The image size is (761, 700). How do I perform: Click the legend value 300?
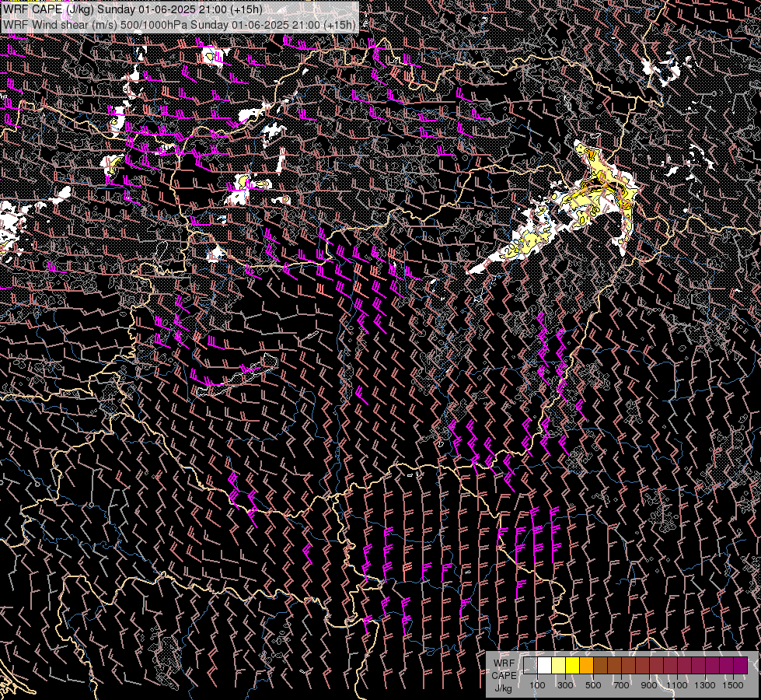coord(565,685)
